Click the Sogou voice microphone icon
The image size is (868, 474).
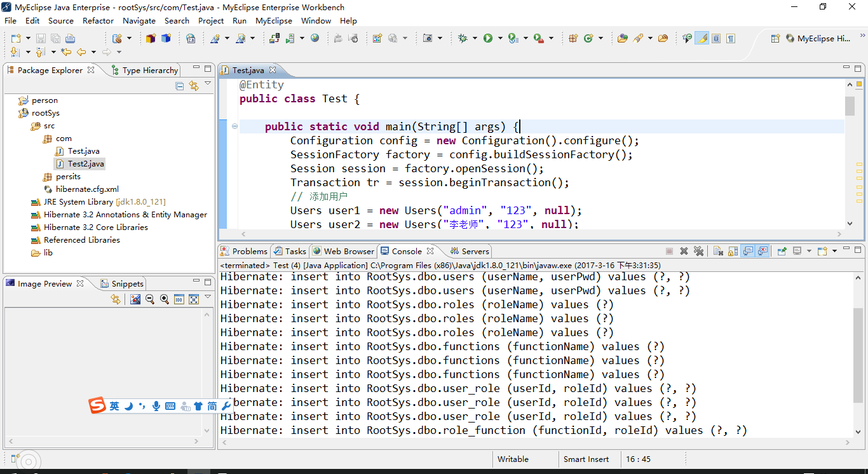[156, 406]
